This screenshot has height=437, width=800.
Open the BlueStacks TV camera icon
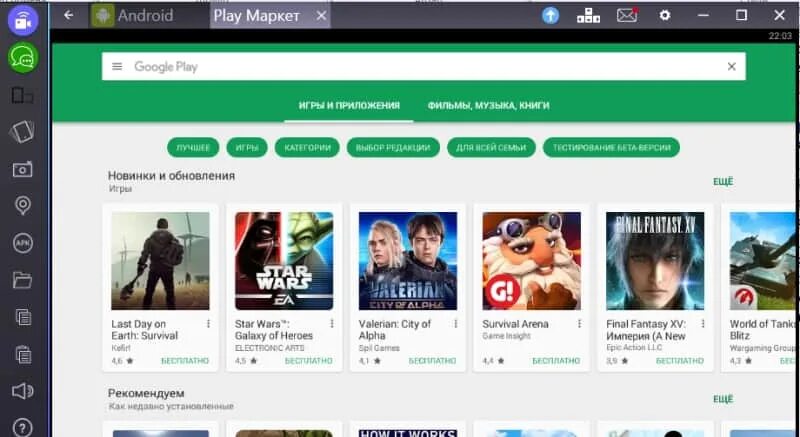click(x=22, y=21)
